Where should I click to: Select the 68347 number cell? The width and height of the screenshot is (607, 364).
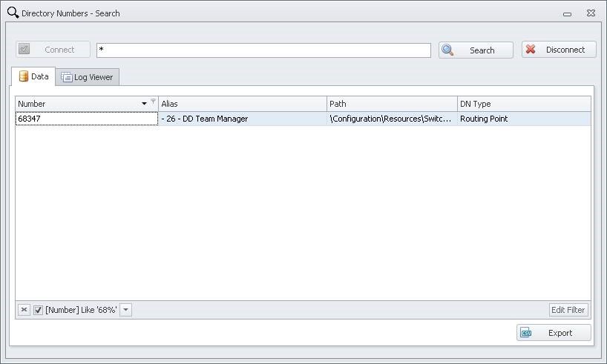(87, 119)
